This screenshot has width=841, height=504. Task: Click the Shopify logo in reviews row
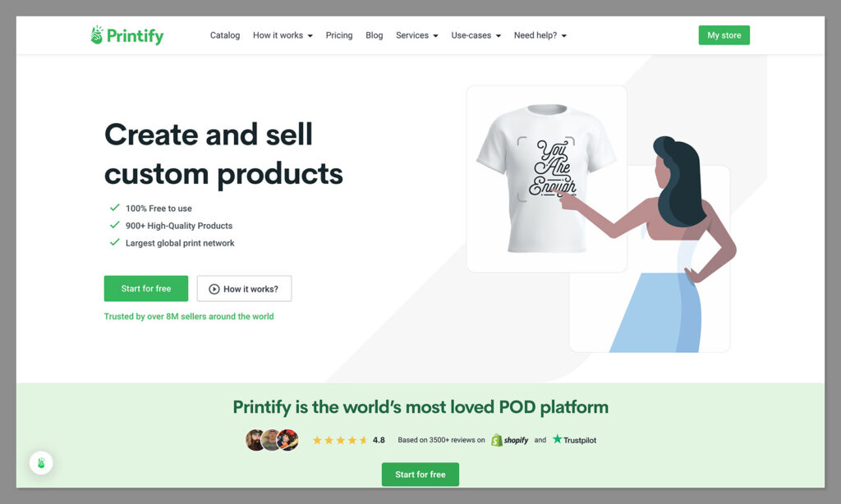[509, 440]
